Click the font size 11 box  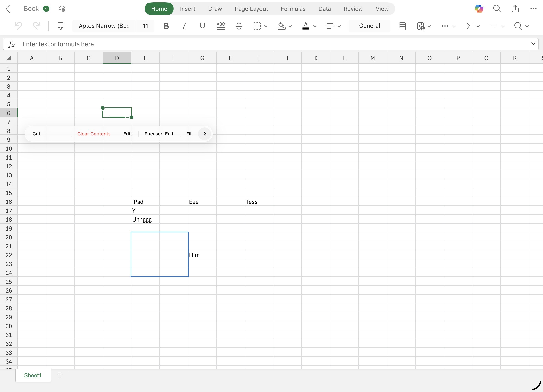pyautogui.click(x=145, y=26)
